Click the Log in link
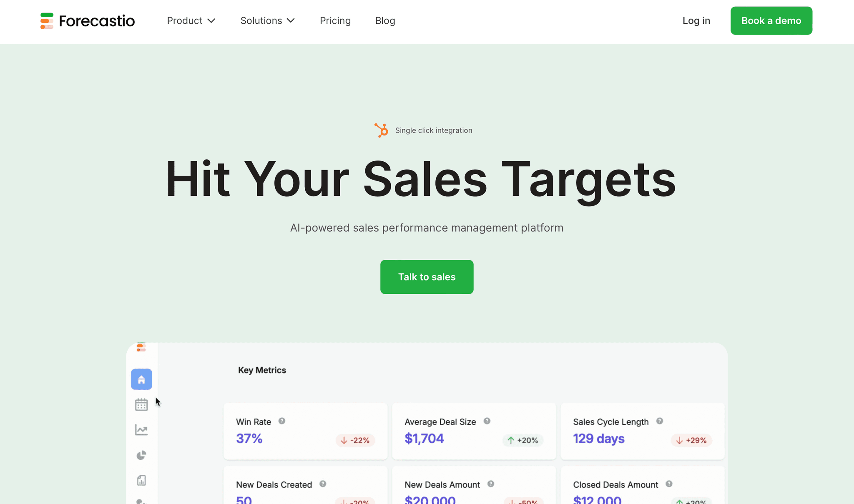The width and height of the screenshot is (854, 504). point(696,20)
